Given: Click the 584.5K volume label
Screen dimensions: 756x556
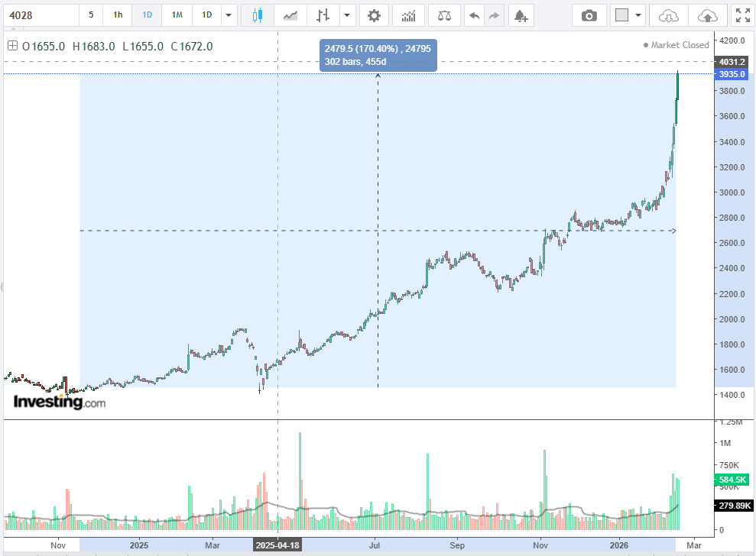Looking at the screenshot, I should 732,480.
